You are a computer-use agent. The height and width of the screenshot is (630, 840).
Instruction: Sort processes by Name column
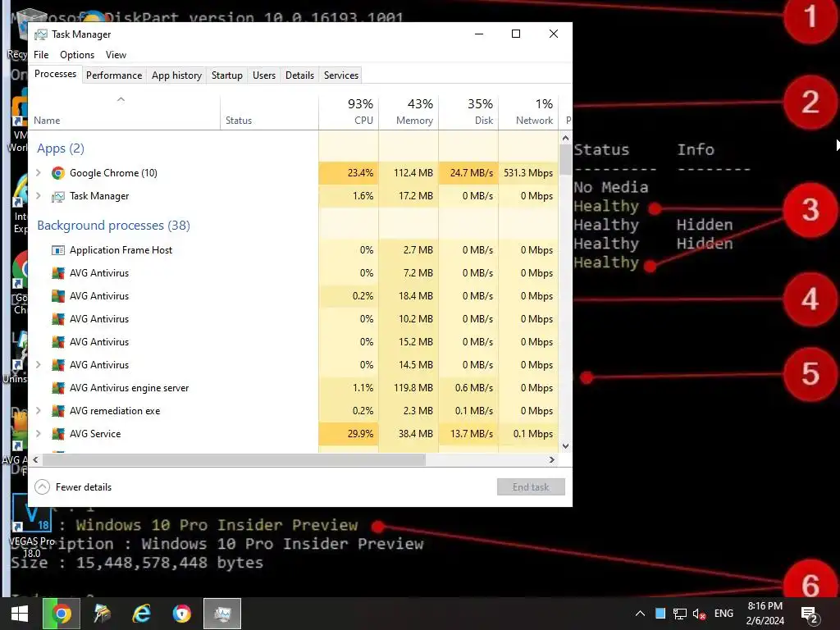point(125,112)
